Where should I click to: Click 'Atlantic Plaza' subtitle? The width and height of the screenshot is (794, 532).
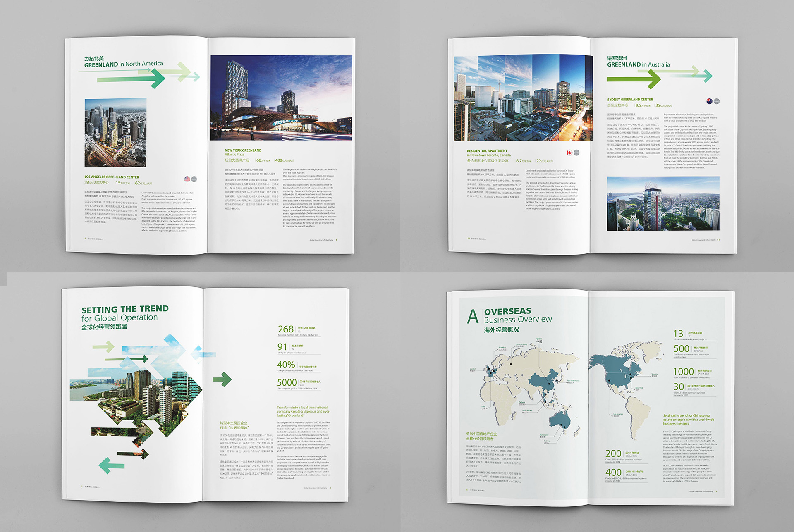pos(234,155)
